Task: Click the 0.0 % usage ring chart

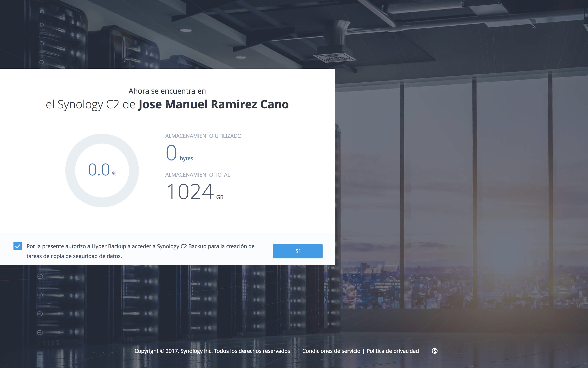Action: pos(102,170)
